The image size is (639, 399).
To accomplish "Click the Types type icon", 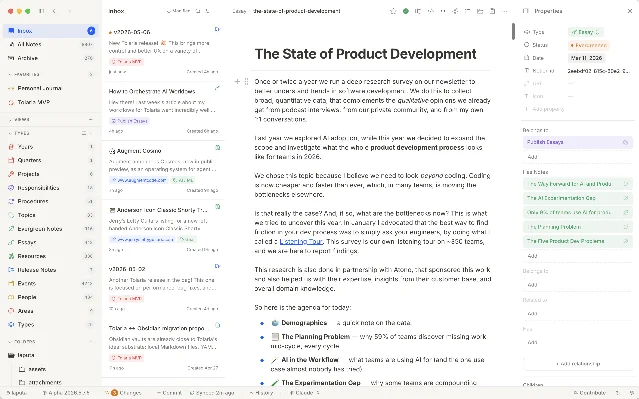I will pos(11,324).
